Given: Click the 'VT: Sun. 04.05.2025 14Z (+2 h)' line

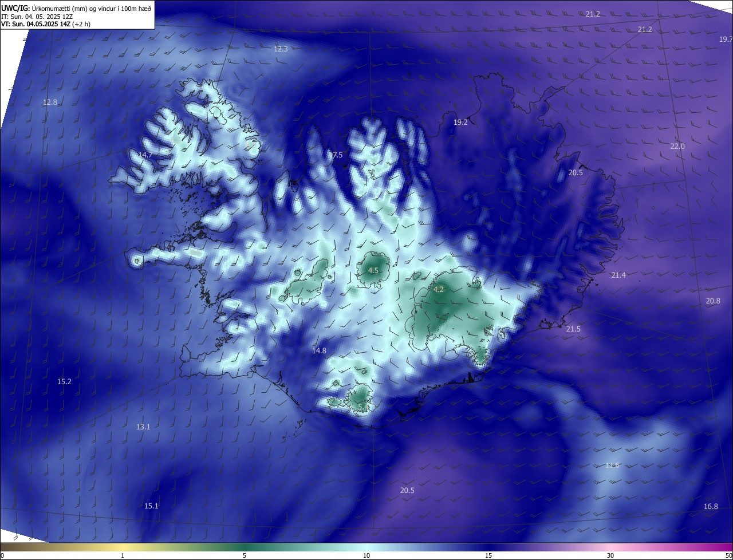Looking at the screenshot, I should pyautogui.click(x=46, y=24).
